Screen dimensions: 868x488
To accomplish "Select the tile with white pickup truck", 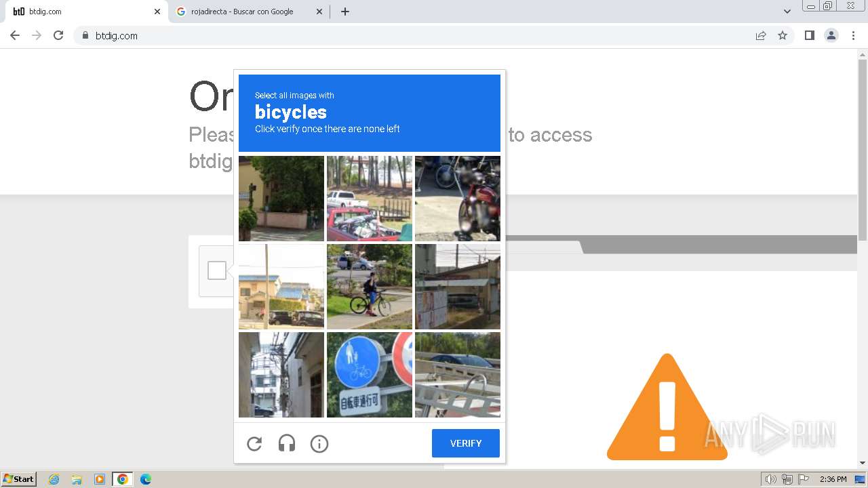I will tap(370, 199).
